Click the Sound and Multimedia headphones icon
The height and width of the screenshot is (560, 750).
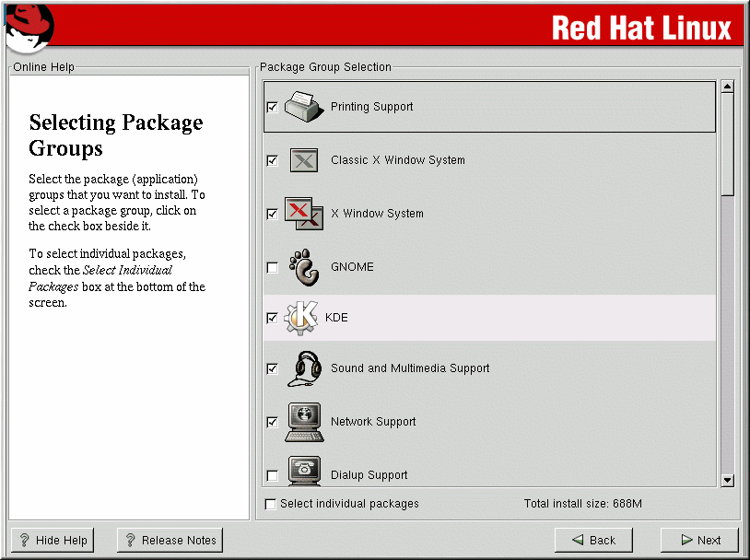[x=303, y=368]
